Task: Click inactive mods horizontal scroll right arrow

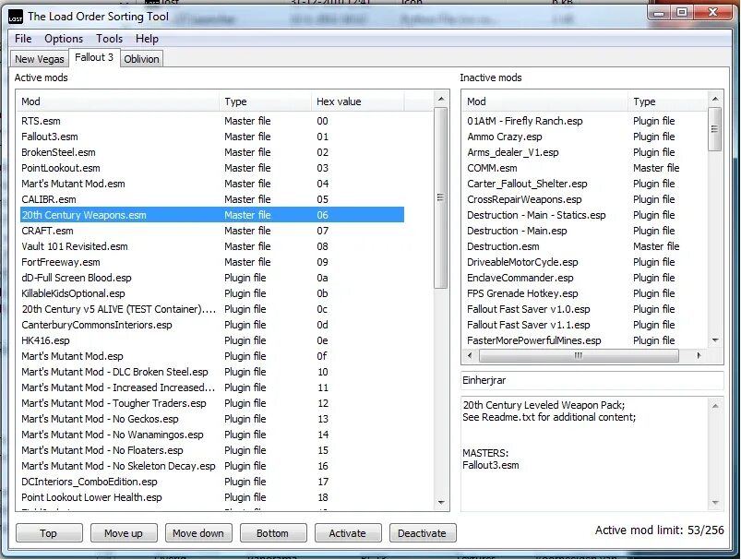Action: click(699, 355)
